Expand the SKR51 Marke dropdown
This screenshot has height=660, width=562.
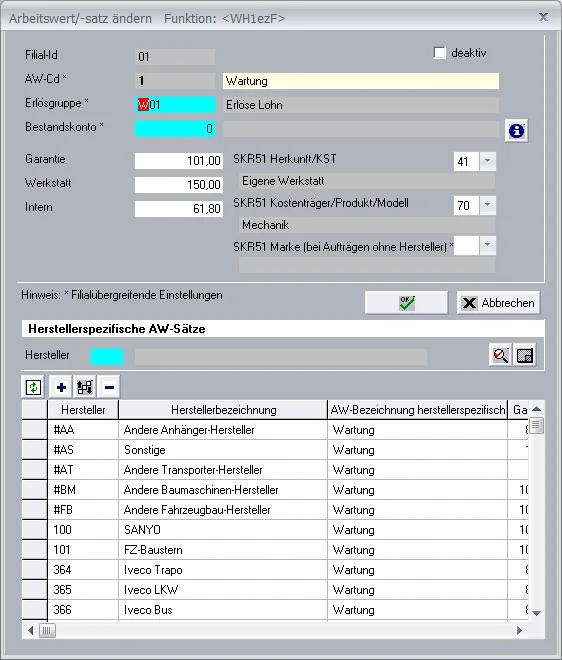click(487, 245)
